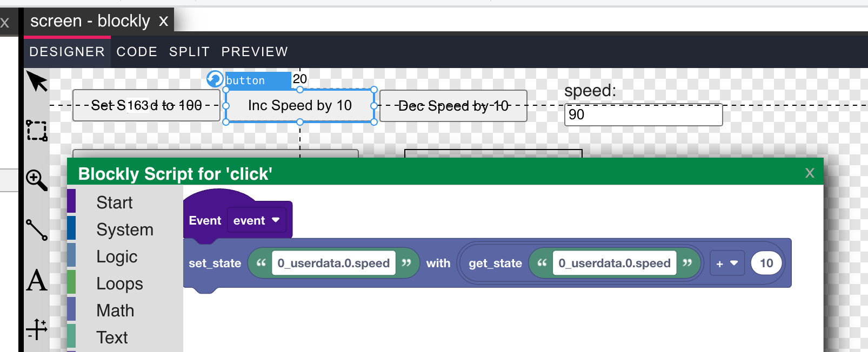Viewport: 868px width, 352px height.
Task: Click the speed value input field
Action: [643, 114]
